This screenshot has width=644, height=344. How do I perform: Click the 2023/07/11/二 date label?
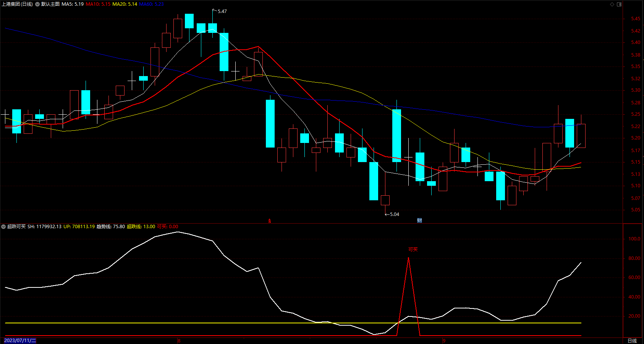point(20,341)
